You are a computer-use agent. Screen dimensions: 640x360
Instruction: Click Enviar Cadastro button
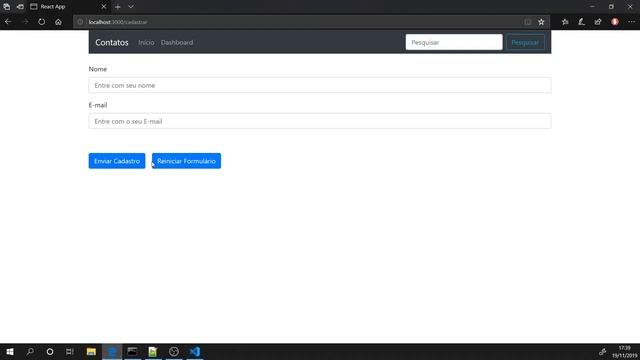pos(117,161)
